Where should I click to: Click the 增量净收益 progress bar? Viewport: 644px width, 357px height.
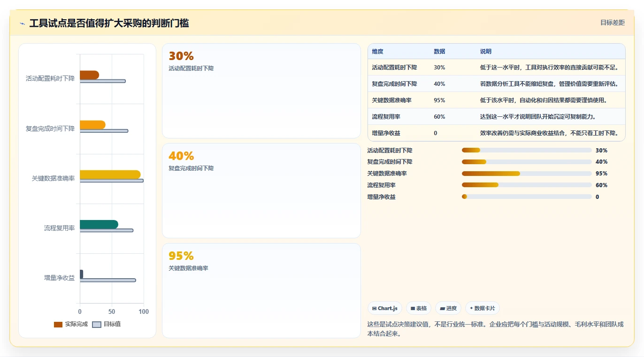point(527,197)
